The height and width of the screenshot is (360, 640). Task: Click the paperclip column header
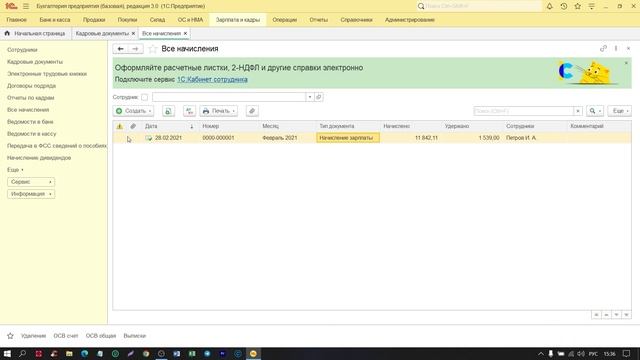133,127
